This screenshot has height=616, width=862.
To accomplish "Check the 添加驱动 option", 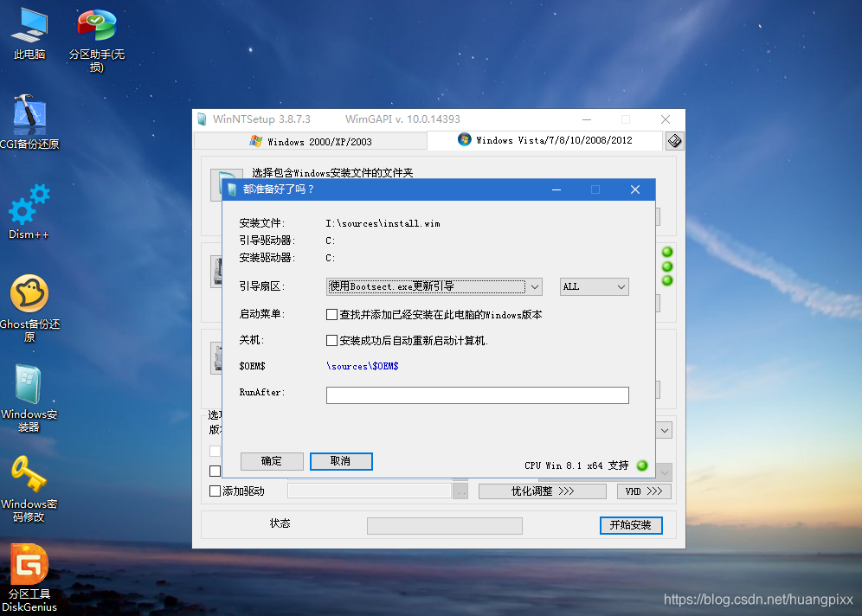I will pos(213,491).
